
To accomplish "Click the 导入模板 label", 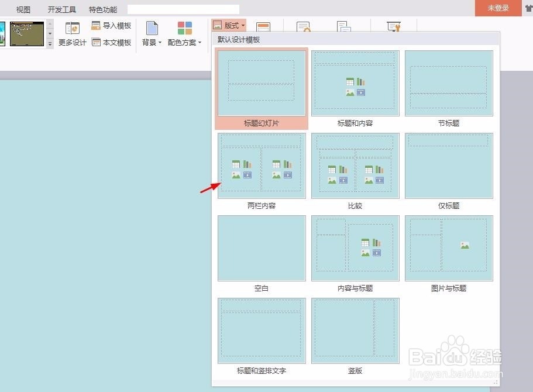I will (x=117, y=26).
